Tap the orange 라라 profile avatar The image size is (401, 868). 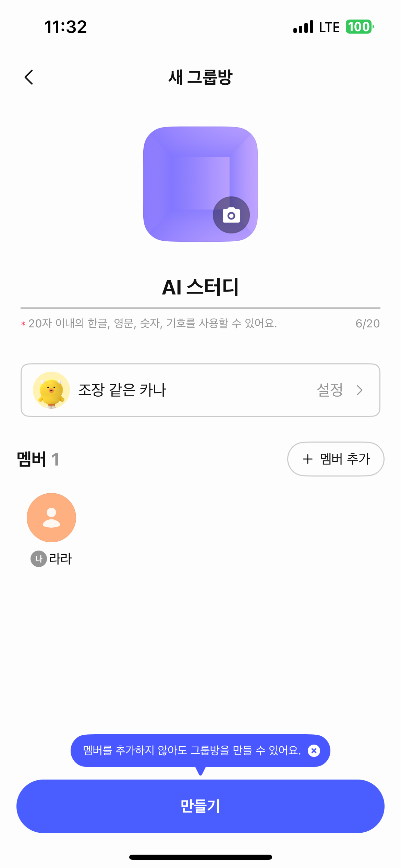tap(51, 517)
